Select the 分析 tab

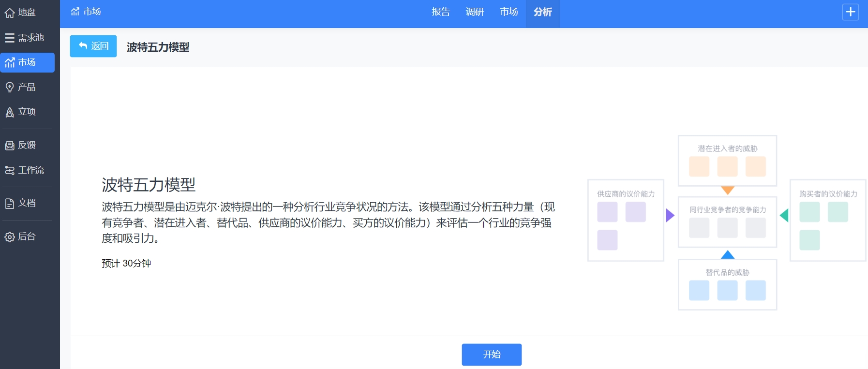542,12
